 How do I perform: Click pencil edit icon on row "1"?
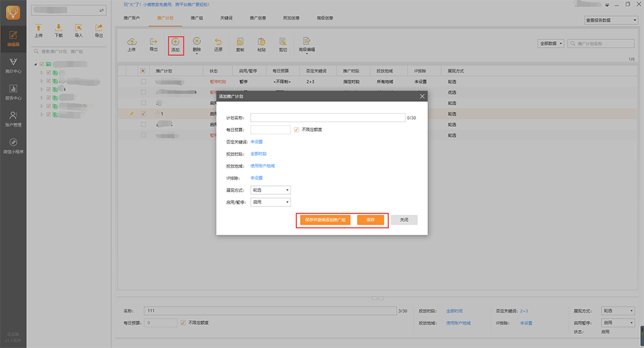[x=131, y=114]
